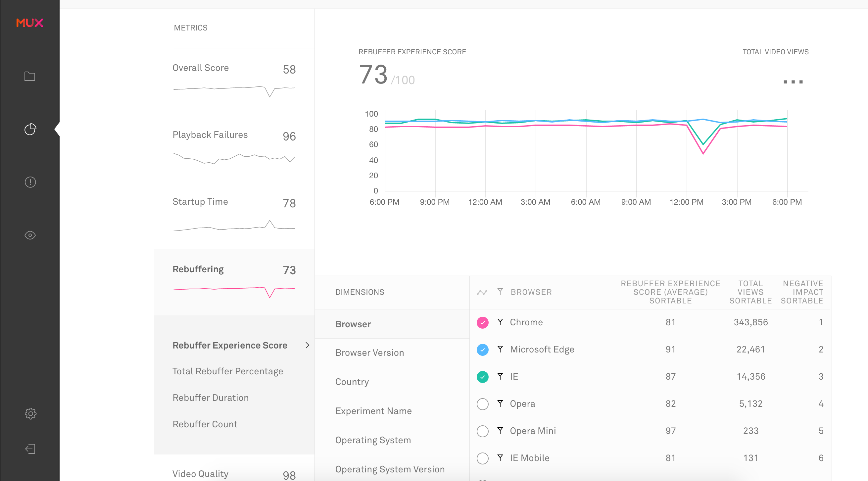Open the eye views icon
Screen dimensions: 868x481
30,235
